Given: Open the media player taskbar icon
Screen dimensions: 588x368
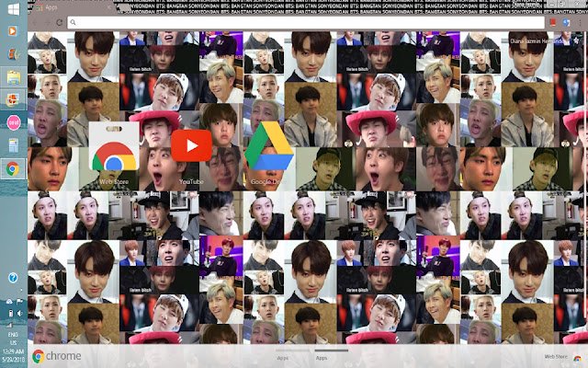Looking at the screenshot, I should click(12, 30).
